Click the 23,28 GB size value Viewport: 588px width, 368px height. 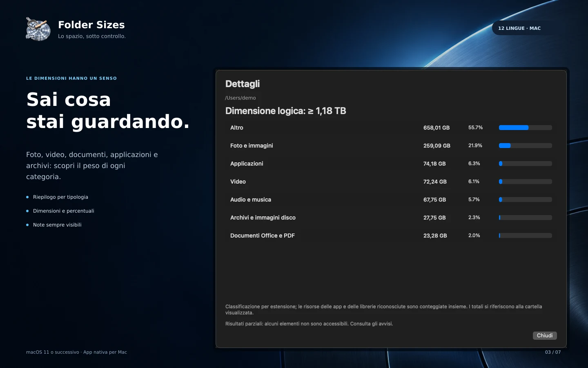point(435,236)
